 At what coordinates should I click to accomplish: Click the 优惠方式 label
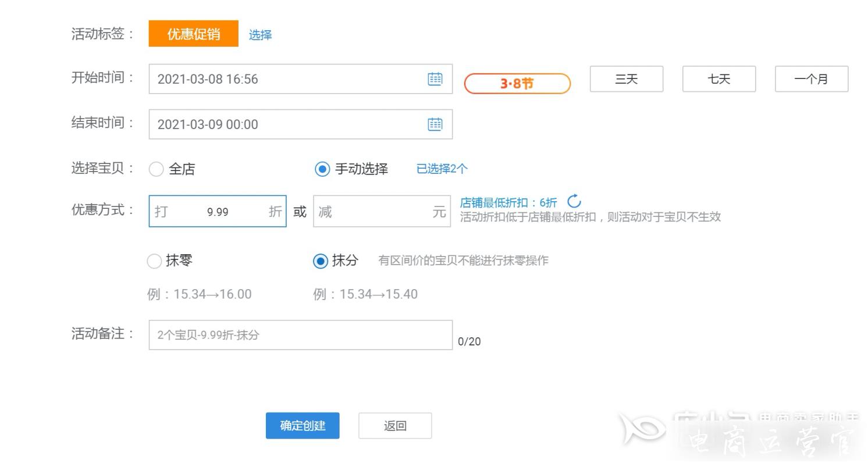tap(102, 210)
